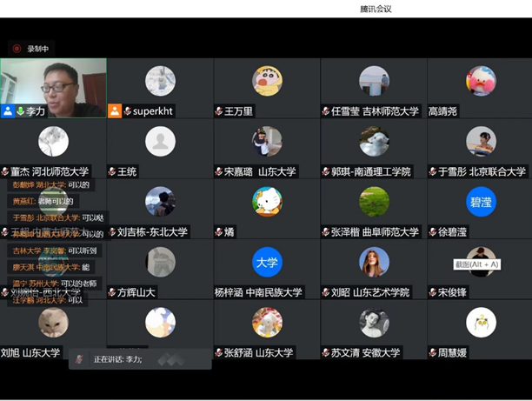
Task: Click the muted mic icon beside 王统
Action: coord(112,171)
